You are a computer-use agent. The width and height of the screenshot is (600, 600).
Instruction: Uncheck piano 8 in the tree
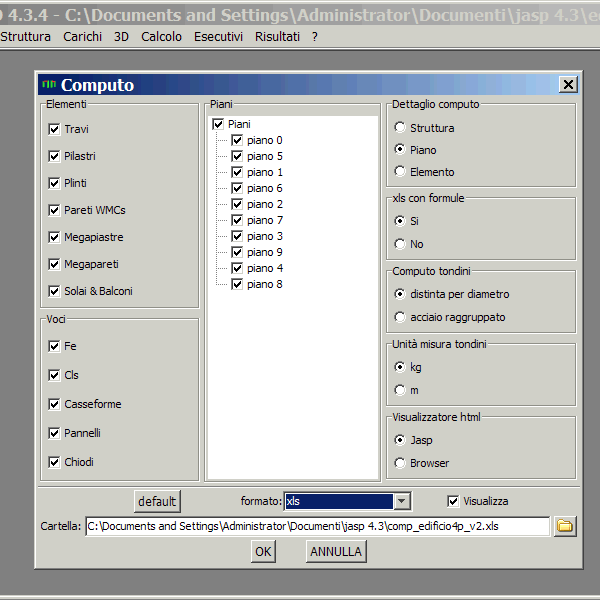[x=237, y=284]
